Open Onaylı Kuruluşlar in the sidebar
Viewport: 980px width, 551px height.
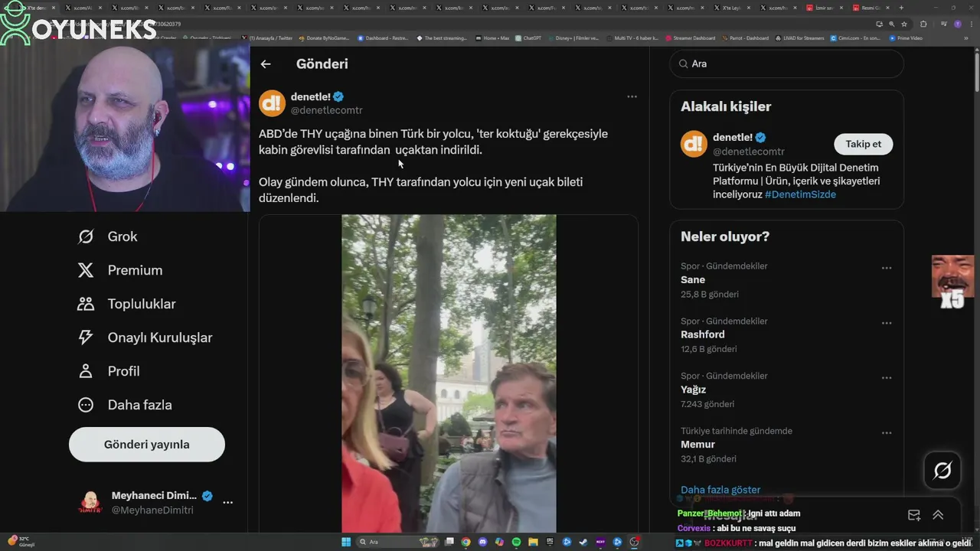(x=145, y=337)
